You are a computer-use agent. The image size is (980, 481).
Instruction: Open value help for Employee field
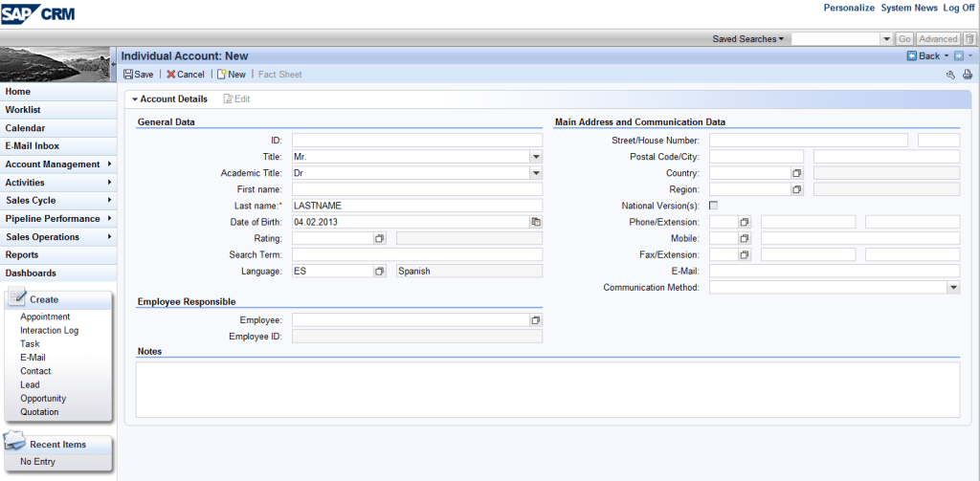536,319
